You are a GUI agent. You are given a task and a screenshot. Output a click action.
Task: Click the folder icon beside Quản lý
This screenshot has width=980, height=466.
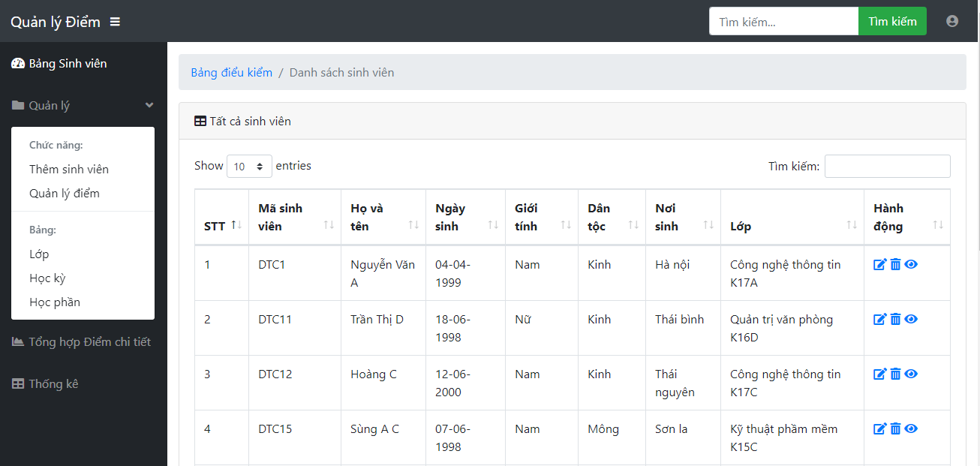[x=17, y=105]
